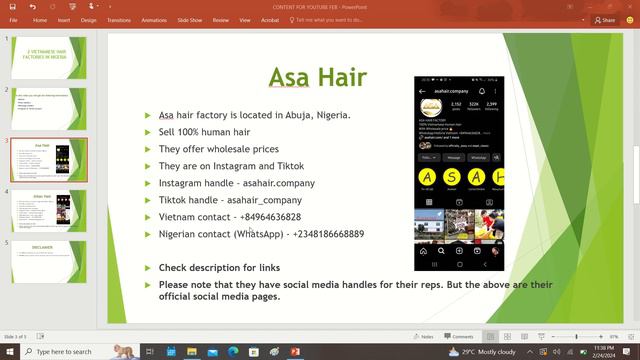Switch to Reading View icon

(x=524, y=336)
